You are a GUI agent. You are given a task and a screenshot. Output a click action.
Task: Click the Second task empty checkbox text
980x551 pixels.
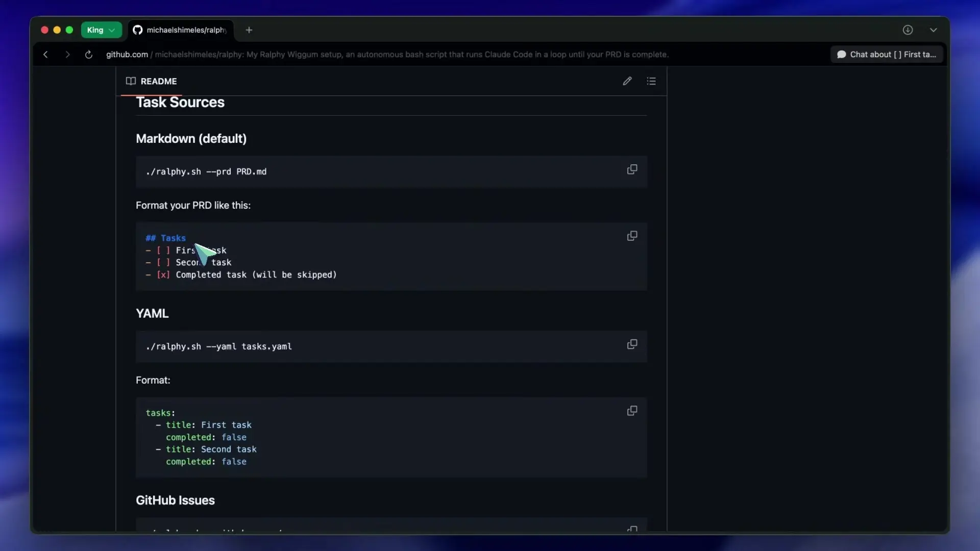(163, 263)
